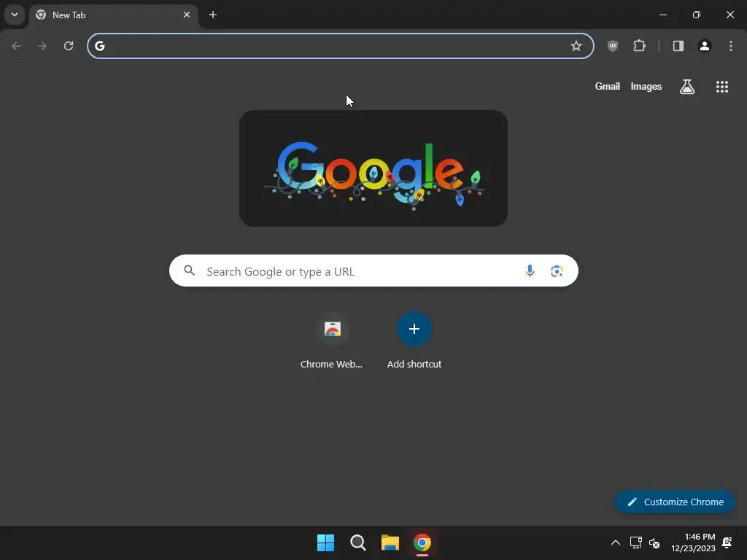Click the Google G icon in omnibox
Screen dimensions: 747x560
[99, 46]
